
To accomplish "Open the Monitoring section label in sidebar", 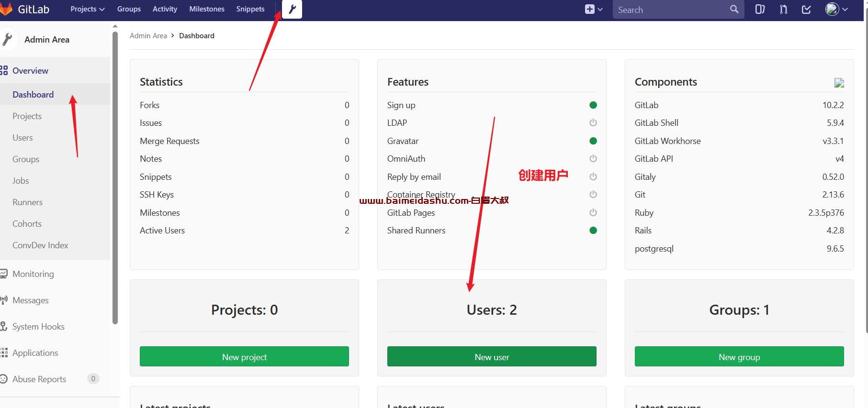I will coord(33,274).
